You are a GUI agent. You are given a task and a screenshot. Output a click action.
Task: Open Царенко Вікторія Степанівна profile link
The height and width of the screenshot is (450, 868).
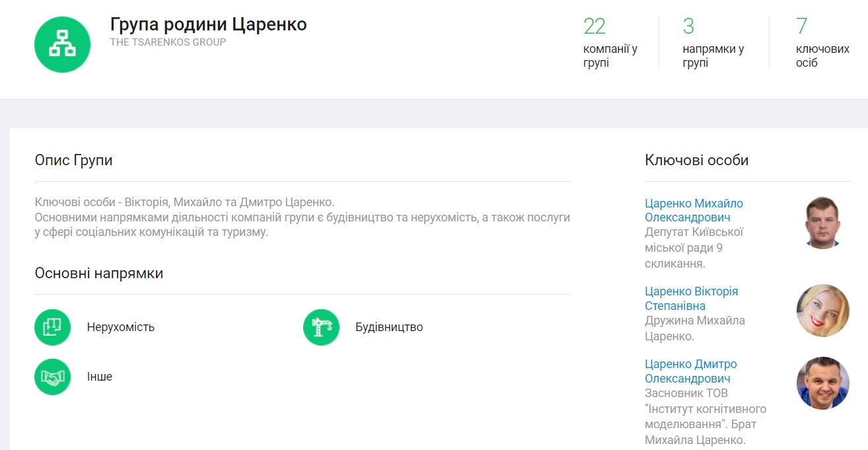pyautogui.click(x=691, y=299)
